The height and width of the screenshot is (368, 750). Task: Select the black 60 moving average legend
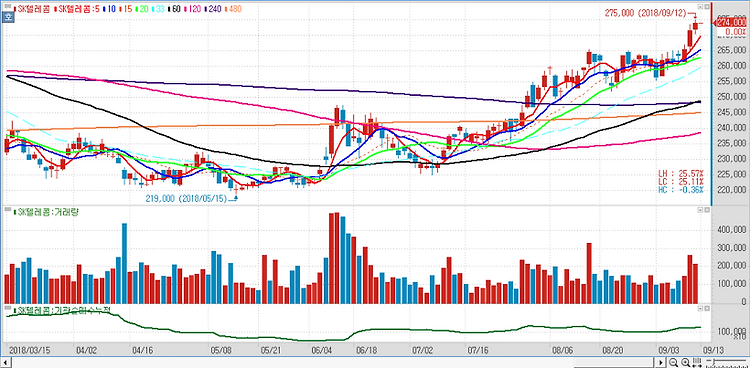click(175, 9)
